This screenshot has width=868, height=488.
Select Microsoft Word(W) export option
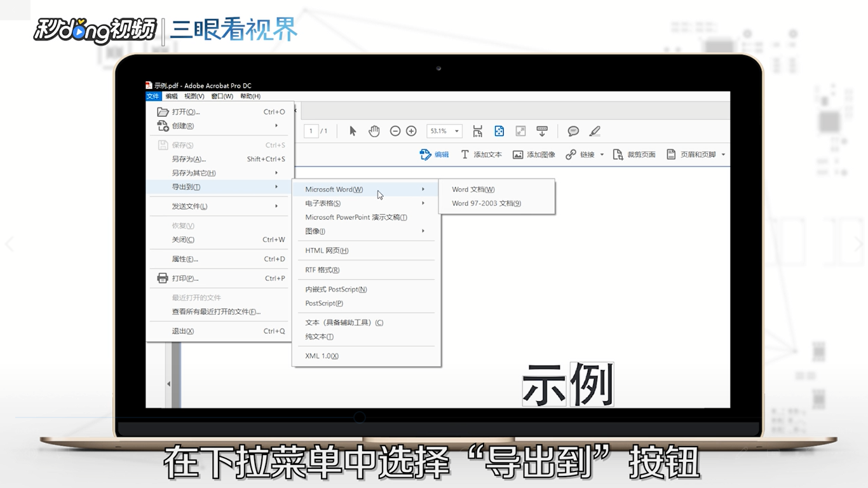point(367,189)
